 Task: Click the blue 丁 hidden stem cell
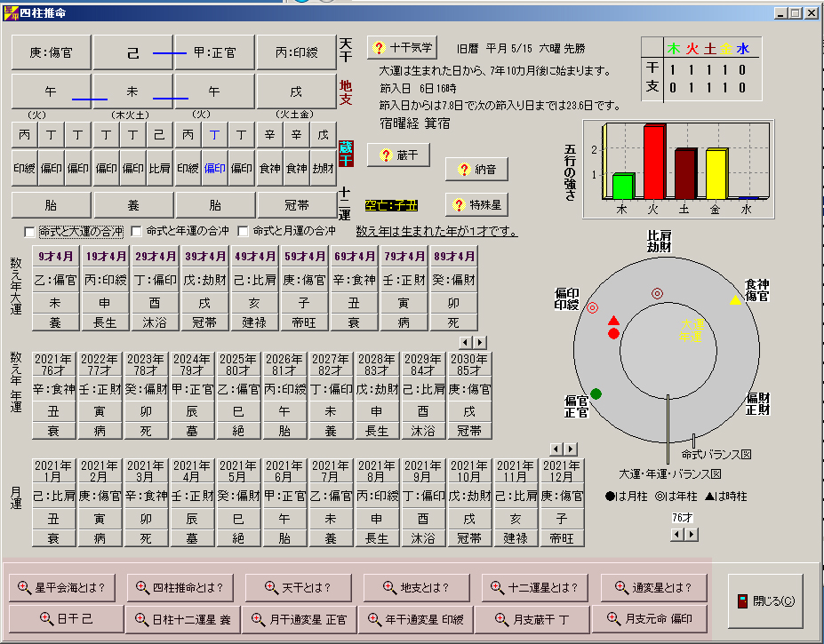pos(215,135)
